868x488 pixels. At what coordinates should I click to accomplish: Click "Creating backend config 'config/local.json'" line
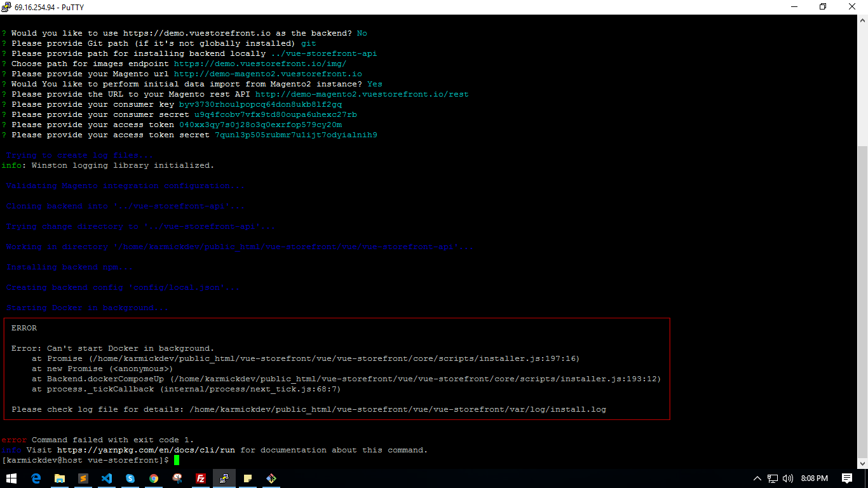123,287
